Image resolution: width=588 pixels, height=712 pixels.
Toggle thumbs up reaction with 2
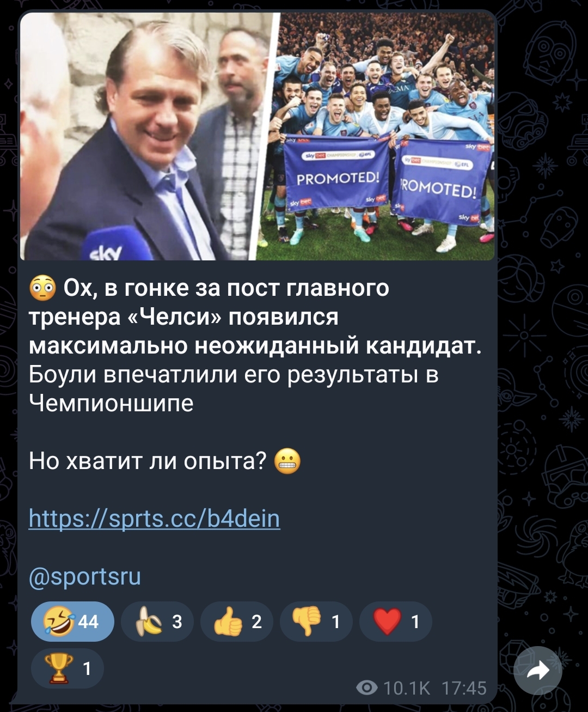[x=237, y=622]
